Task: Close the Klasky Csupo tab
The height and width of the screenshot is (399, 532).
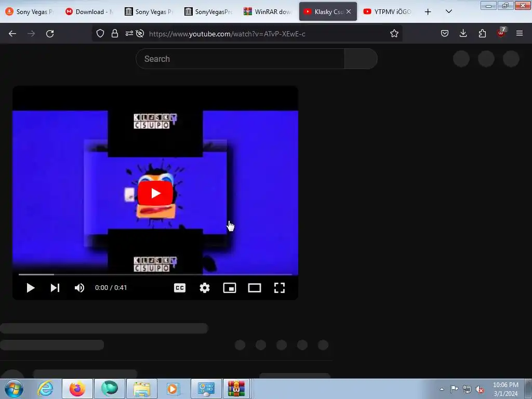Action: pos(349,11)
